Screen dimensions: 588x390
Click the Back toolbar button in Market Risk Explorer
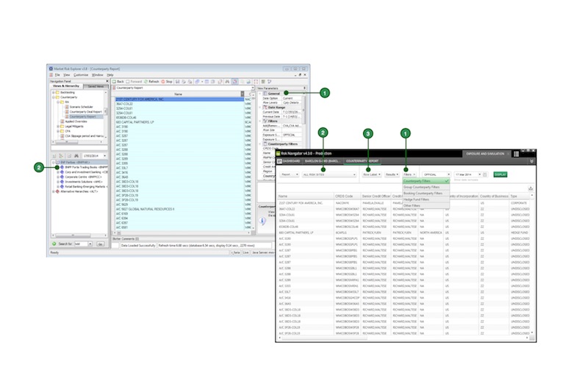tap(118, 82)
